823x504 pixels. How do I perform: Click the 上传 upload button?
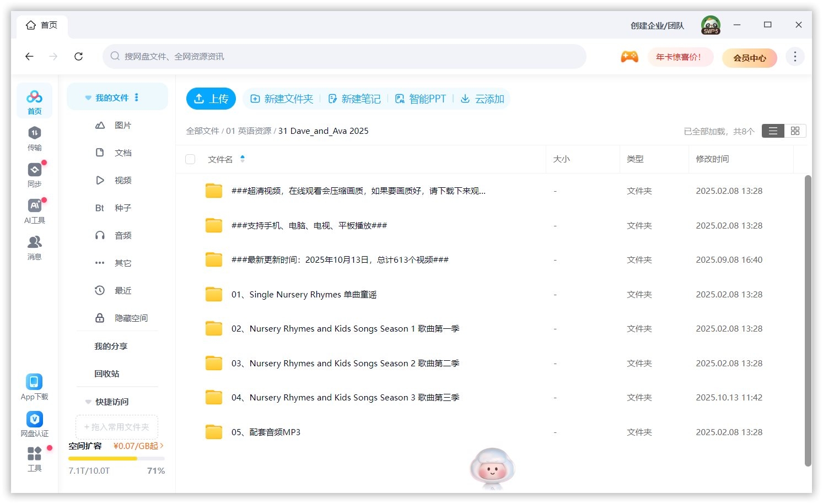click(x=211, y=98)
